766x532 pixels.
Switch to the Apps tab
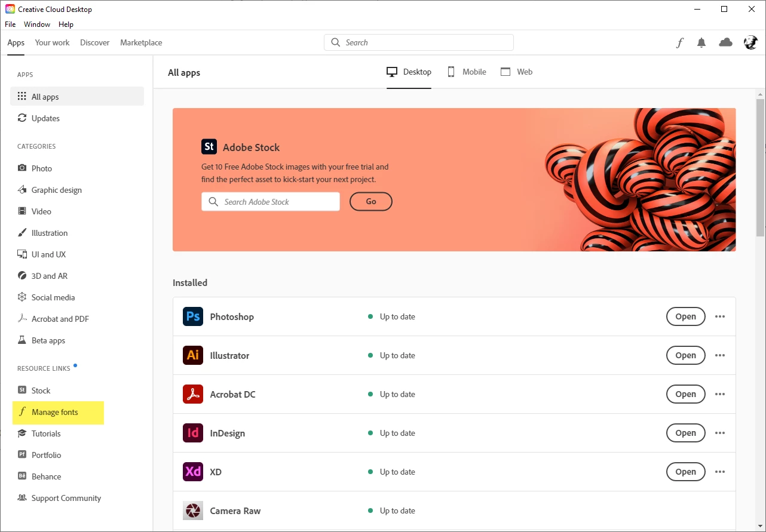coord(16,42)
